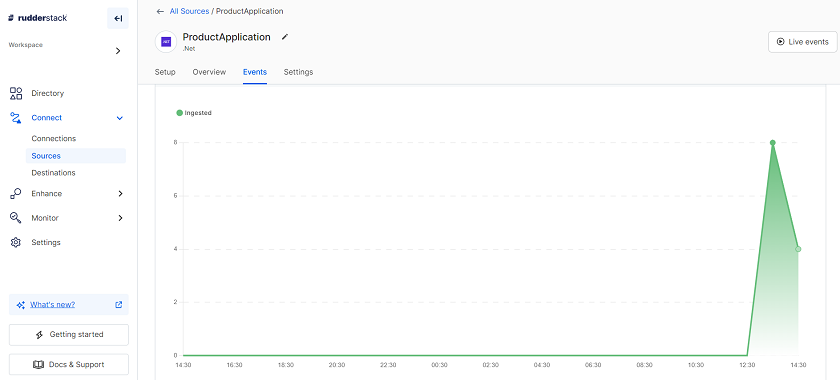840x380 pixels.
Task: Go back using the left arrow icon
Action: pyautogui.click(x=160, y=11)
